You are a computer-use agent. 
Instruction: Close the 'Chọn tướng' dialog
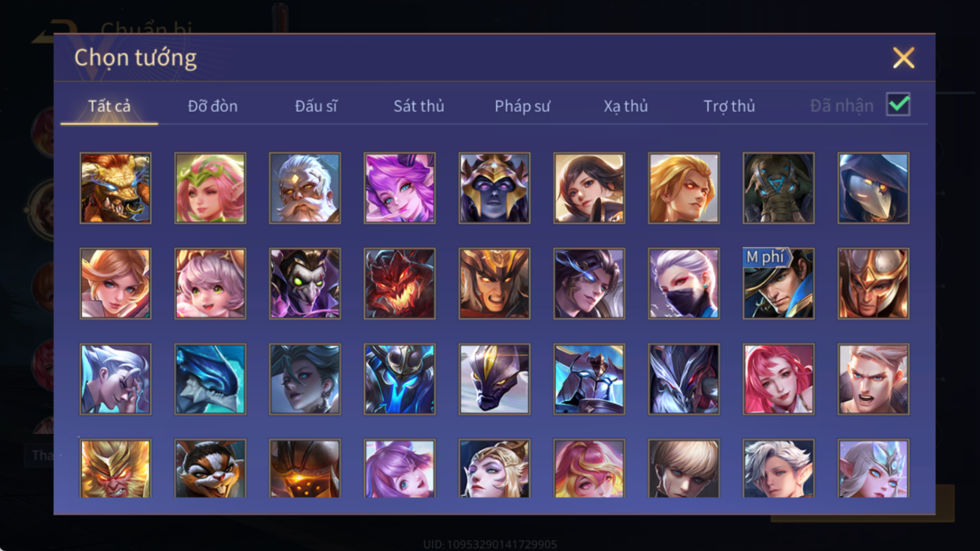(x=903, y=58)
